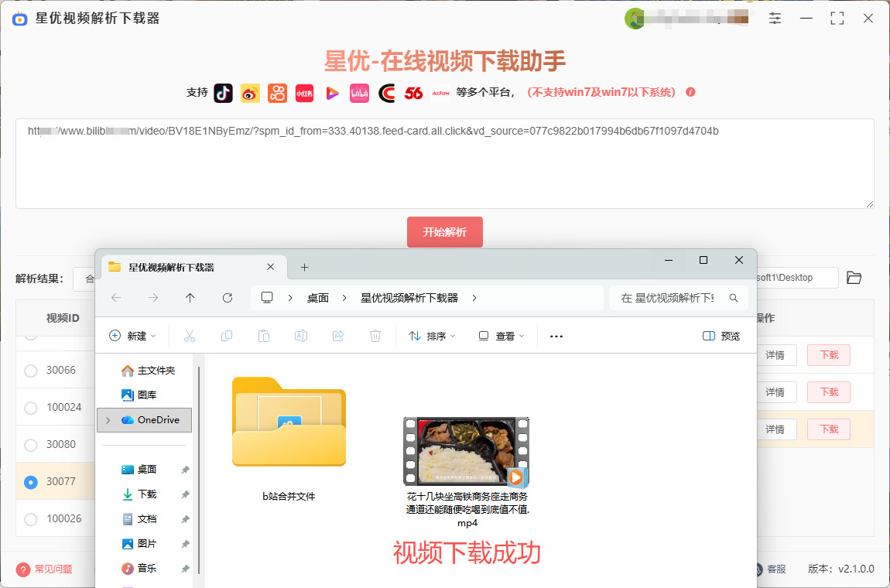890x588 pixels.
Task: Click the user avatar in the downloader title bar
Action: pyautogui.click(x=633, y=19)
